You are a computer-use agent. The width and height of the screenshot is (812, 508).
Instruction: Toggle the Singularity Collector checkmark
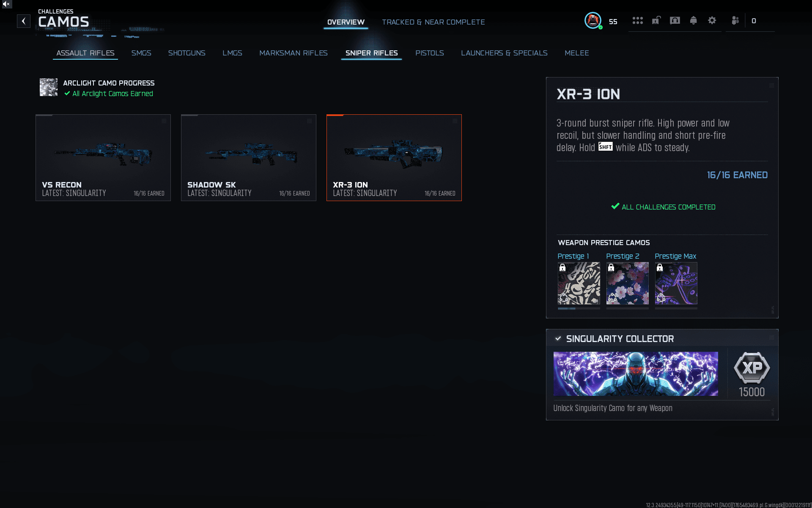point(558,339)
